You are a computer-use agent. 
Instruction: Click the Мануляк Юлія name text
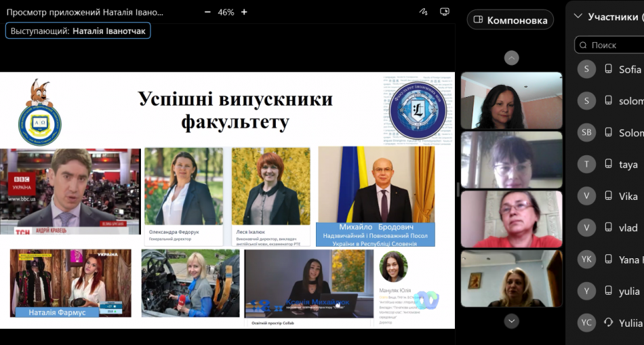point(395,290)
